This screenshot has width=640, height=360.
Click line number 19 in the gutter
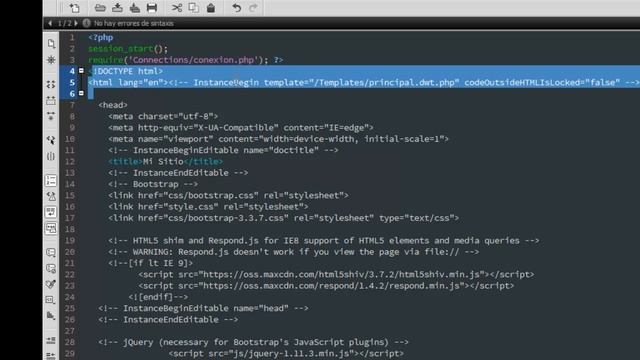[x=70, y=241]
